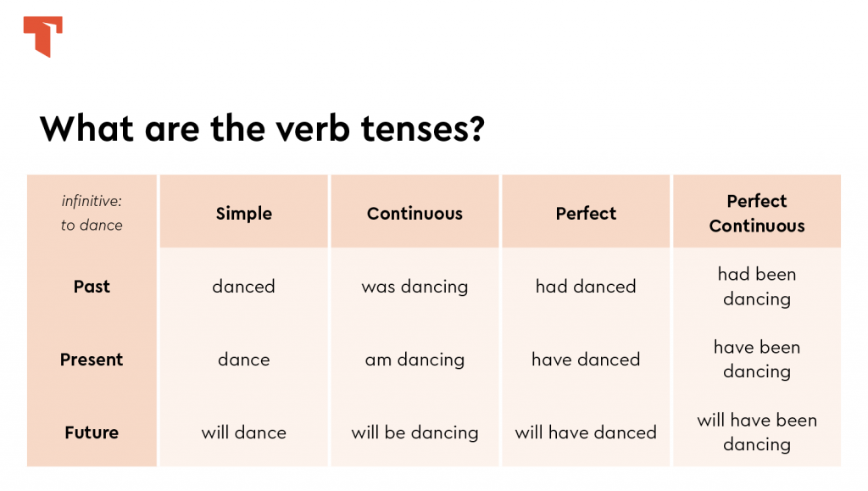Image resolution: width=868 pixels, height=491 pixels.
Task: Select the 'Perfect' column header
Action: click(586, 214)
